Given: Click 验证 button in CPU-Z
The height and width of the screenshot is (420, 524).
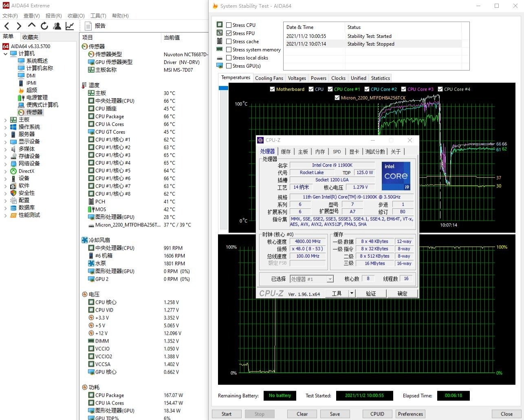Looking at the screenshot, I should 371,293.
